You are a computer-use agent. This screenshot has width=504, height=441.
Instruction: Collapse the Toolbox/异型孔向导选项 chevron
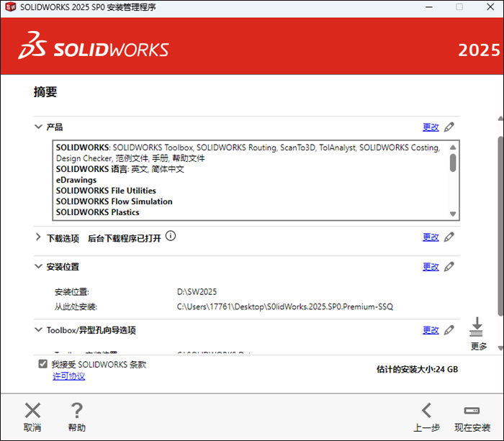coord(38,329)
